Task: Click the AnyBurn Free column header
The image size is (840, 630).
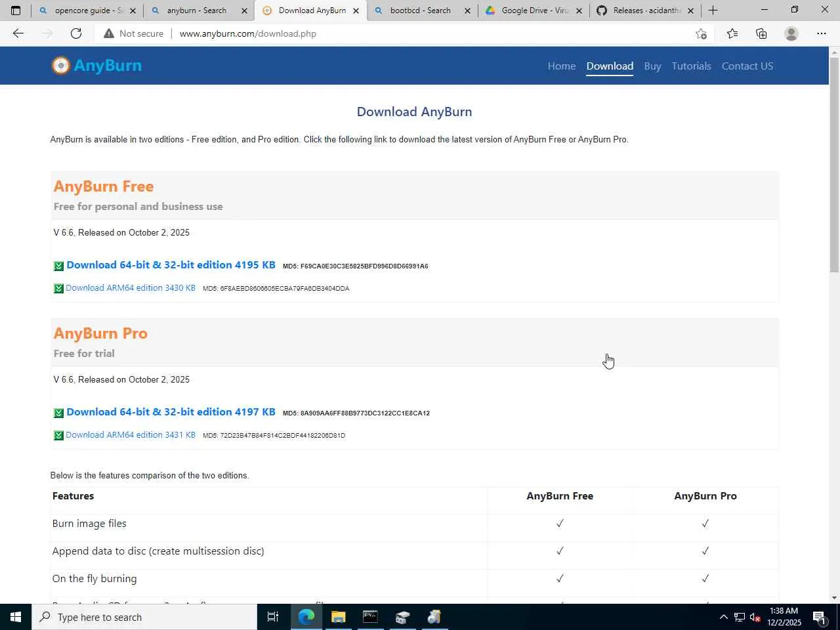Action: (x=560, y=496)
